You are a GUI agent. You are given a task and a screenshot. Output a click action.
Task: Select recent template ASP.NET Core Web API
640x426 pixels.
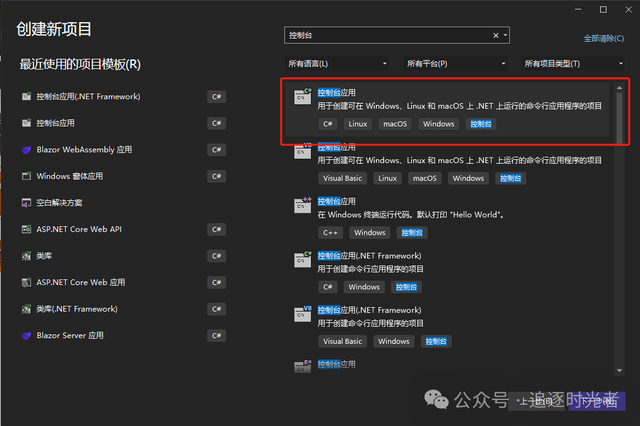coord(79,229)
